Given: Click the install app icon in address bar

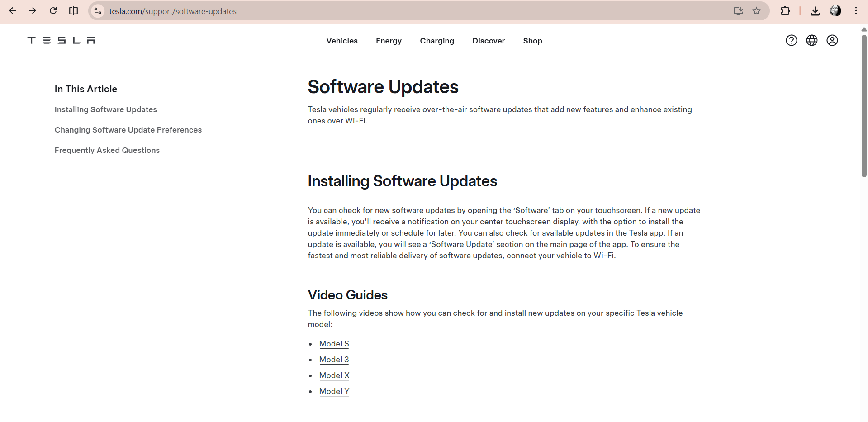Looking at the screenshot, I should [x=738, y=11].
